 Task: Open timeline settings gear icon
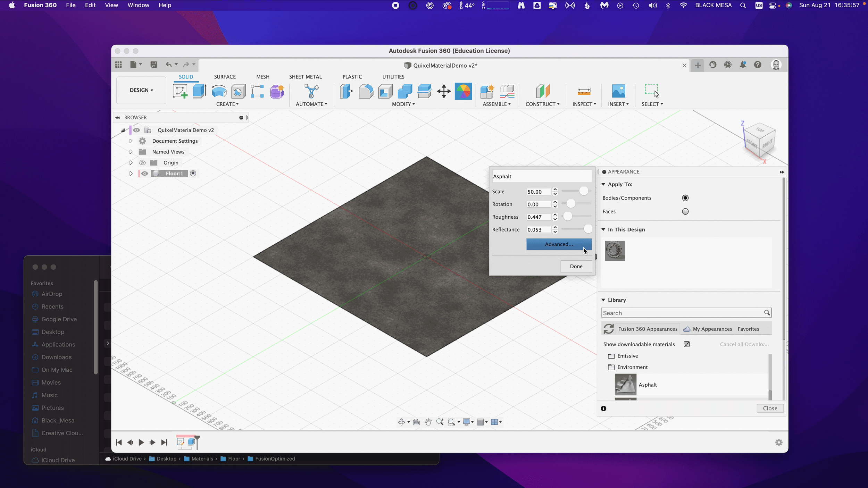(779, 442)
